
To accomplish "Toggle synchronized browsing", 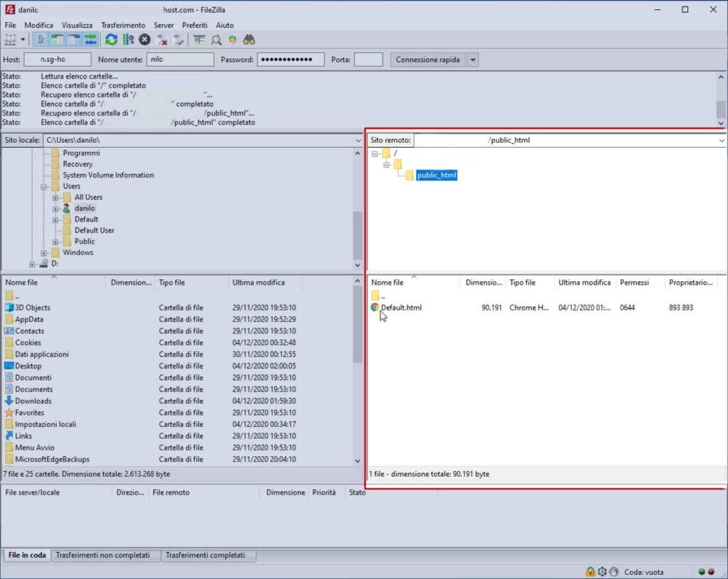I will (x=232, y=40).
